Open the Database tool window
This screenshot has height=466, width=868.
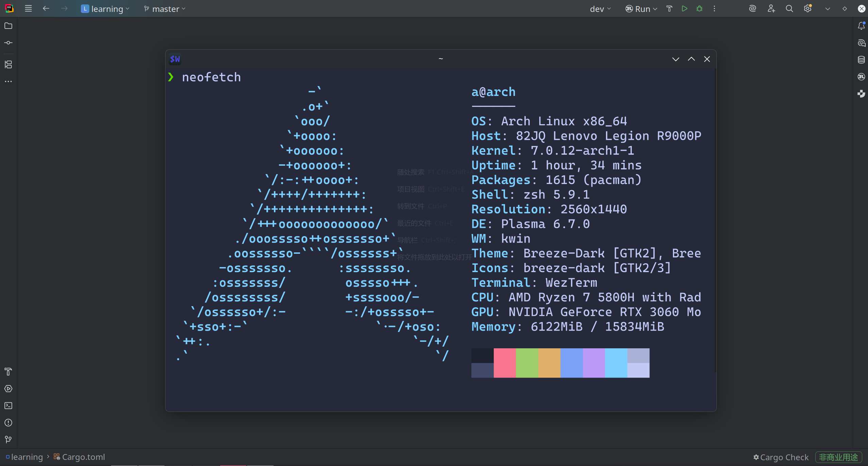click(861, 60)
